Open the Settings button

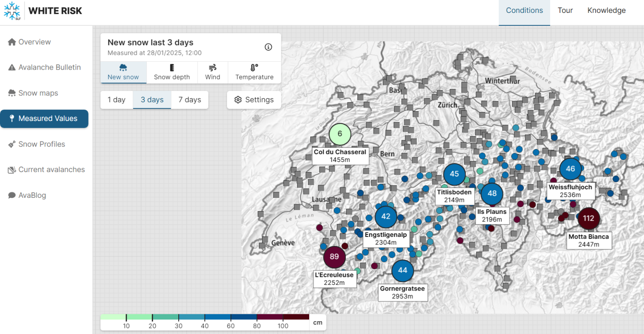coord(254,100)
